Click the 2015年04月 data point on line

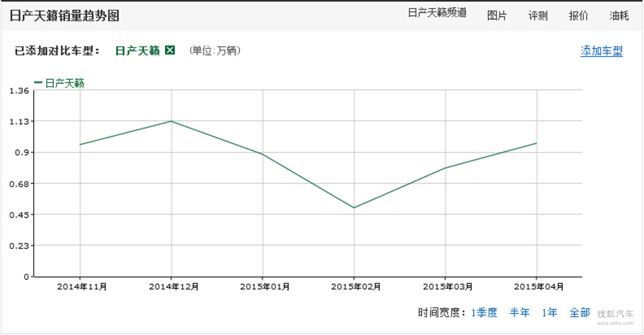tap(536, 143)
